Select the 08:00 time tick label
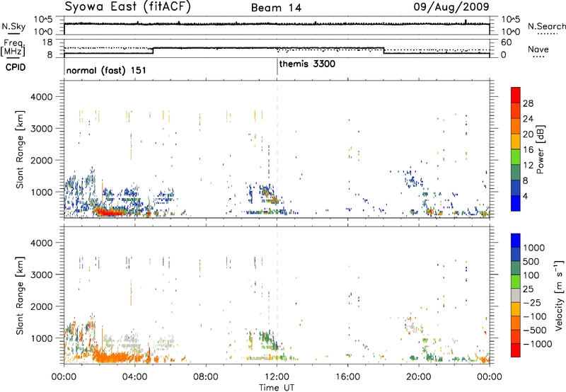 pos(206,377)
